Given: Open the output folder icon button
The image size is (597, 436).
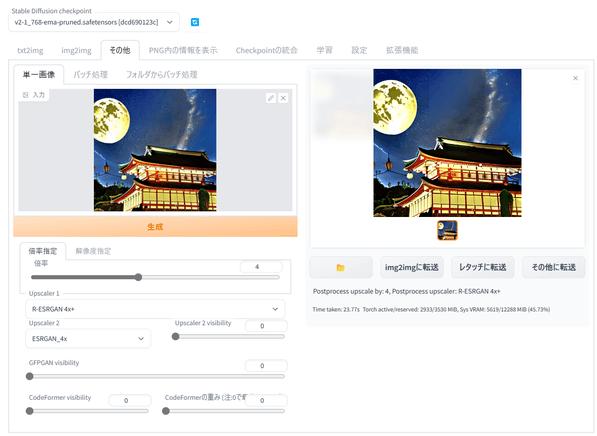Looking at the screenshot, I should point(341,267).
